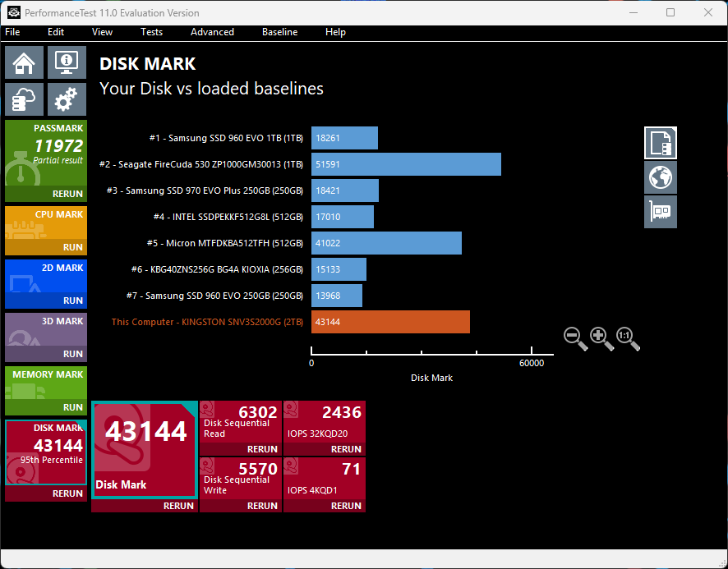Open the cloud baseline manager icon
This screenshot has width=728, height=569.
pyautogui.click(x=24, y=99)
